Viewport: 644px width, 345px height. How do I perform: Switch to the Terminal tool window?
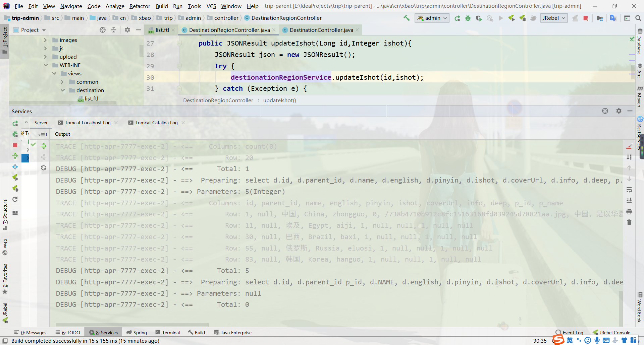pos(168,332)
